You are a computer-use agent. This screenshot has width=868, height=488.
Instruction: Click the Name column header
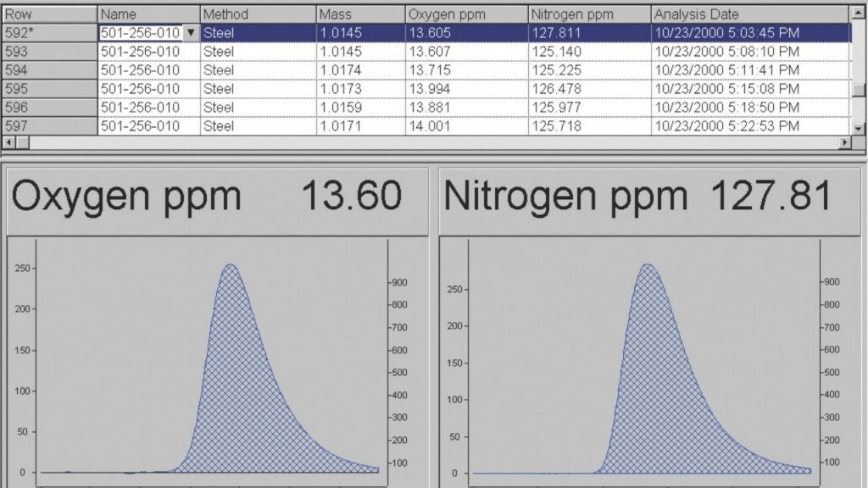point(148,14)
